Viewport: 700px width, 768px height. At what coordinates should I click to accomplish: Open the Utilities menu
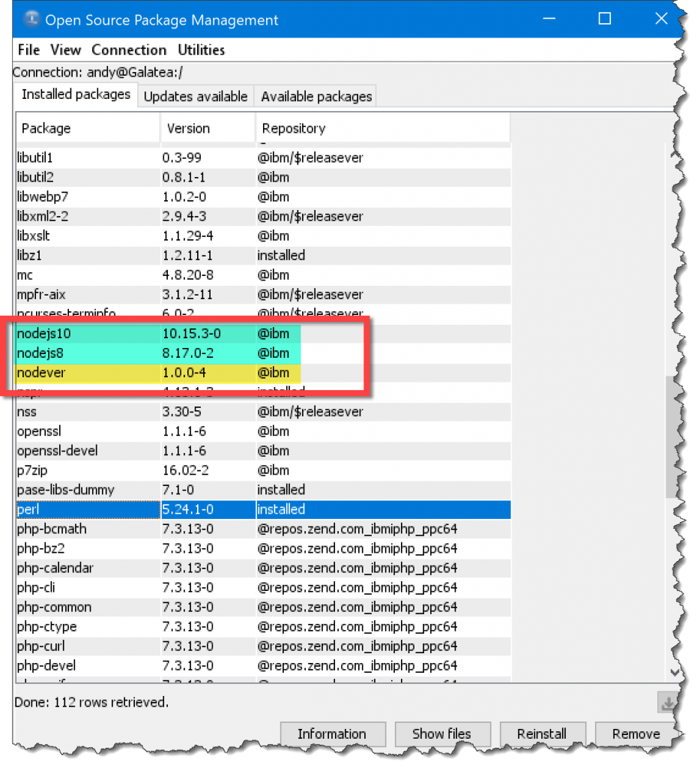coord(201,50)
